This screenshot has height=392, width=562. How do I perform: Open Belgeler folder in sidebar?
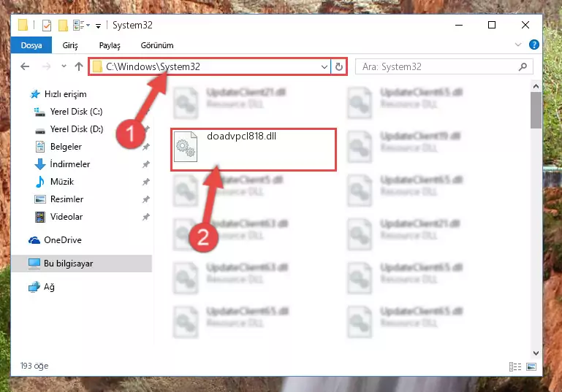click(x=66, y=147)
